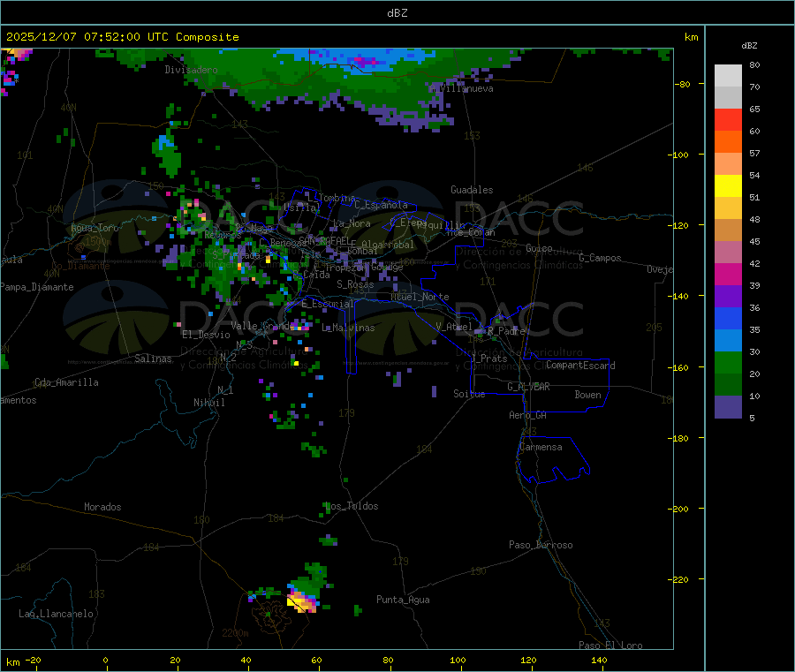Screen dimensions: 795x672
Task: Select the Pampa_Diamante place label
Action: pos(37,287)
